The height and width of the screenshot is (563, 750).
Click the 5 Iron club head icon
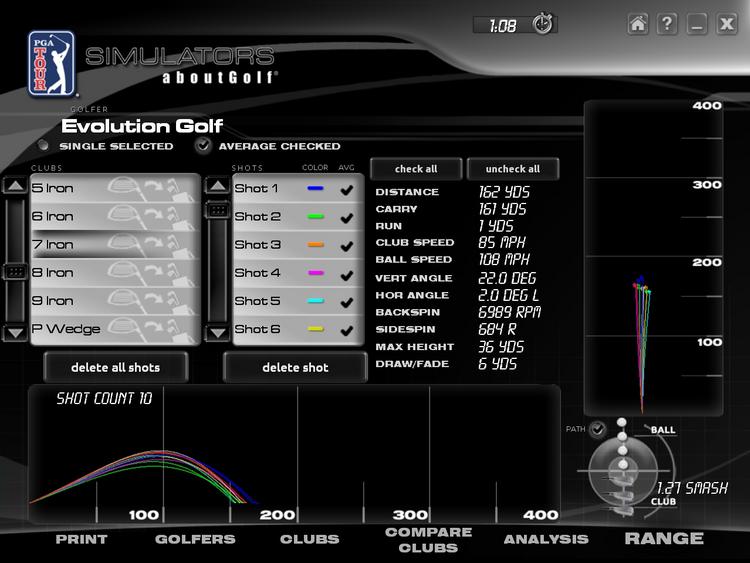point(121,187)
